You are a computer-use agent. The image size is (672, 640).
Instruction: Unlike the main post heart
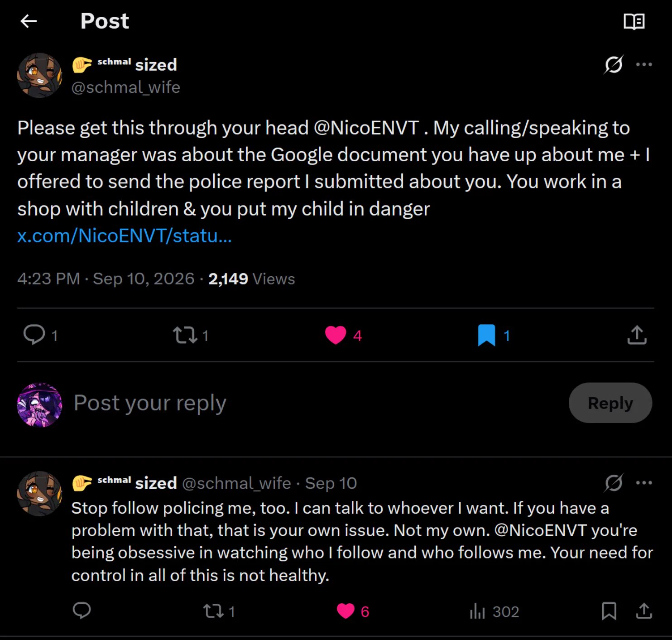click(336, 335)
